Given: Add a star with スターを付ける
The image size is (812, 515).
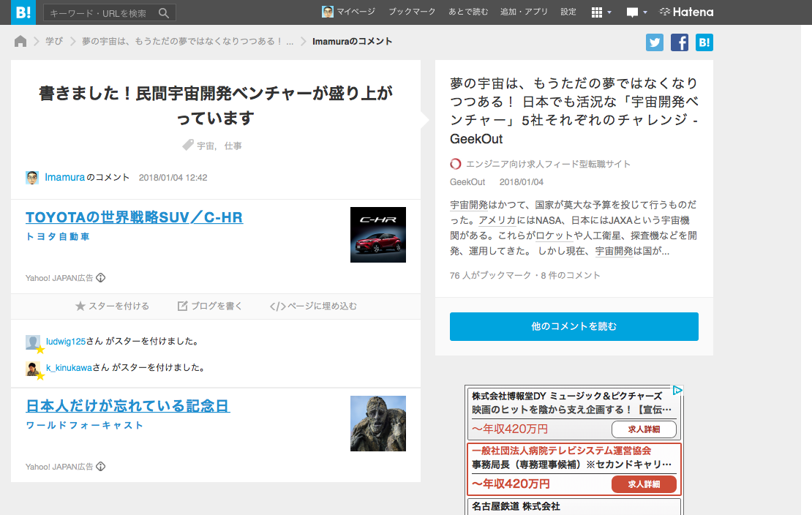Looking at the screenshot, I should tap(113, 307).
